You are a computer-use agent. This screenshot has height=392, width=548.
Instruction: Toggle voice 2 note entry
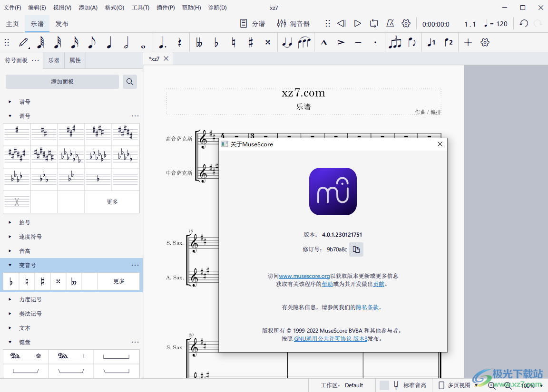pos(448,42)
